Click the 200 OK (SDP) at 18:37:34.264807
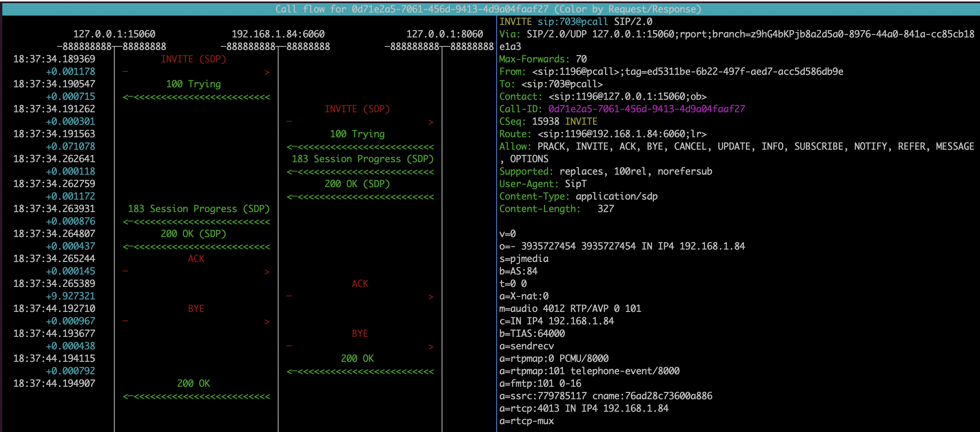980x432 pixels. tap(194, 234)
